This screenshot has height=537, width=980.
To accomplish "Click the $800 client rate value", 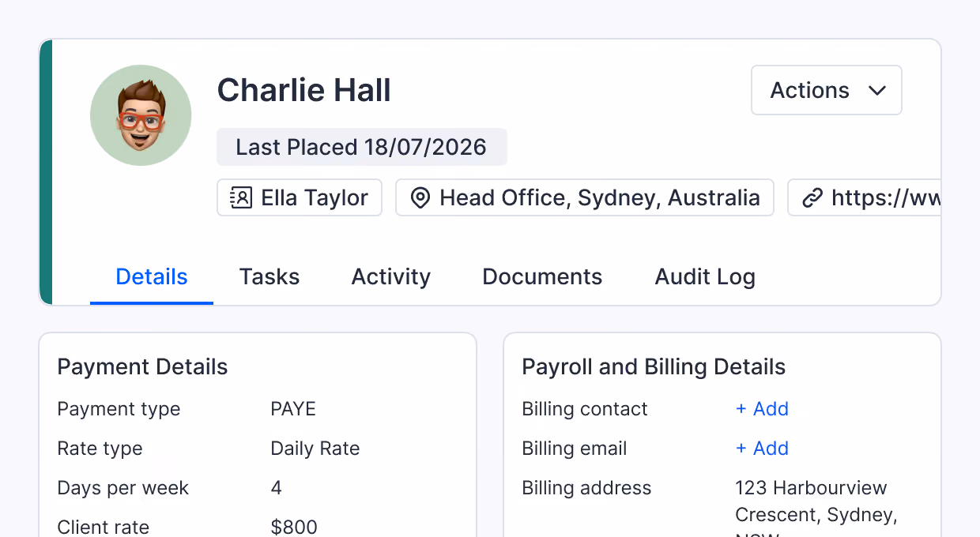I will tap(294, 527).
